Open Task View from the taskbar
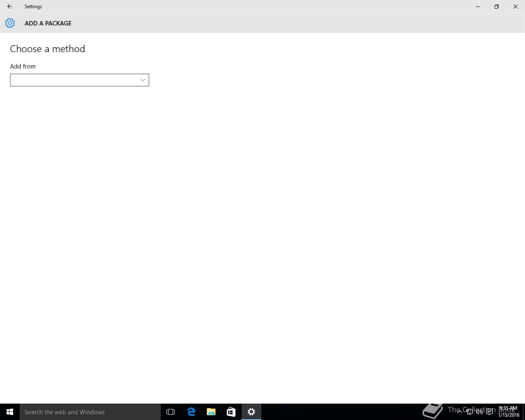Screen dimensions: 525x420 point(171,412)
